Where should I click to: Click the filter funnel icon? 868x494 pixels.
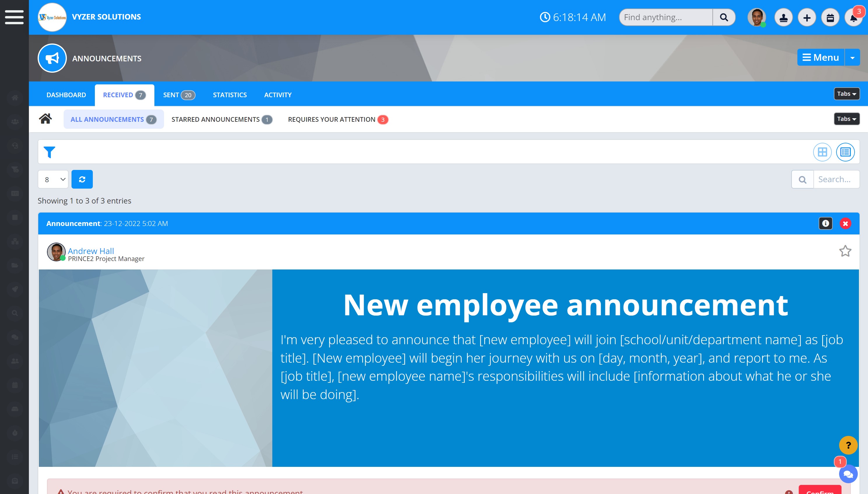(50, 152)
